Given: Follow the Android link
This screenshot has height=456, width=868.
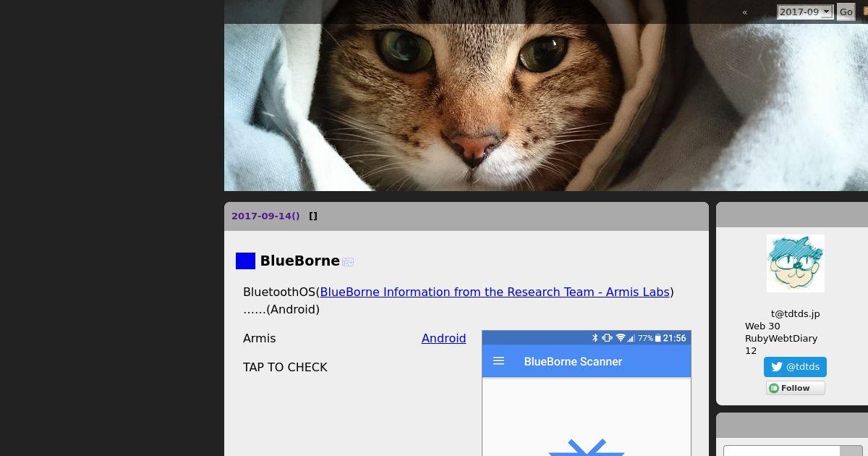Looking at the screenshot, I should 443,338.
